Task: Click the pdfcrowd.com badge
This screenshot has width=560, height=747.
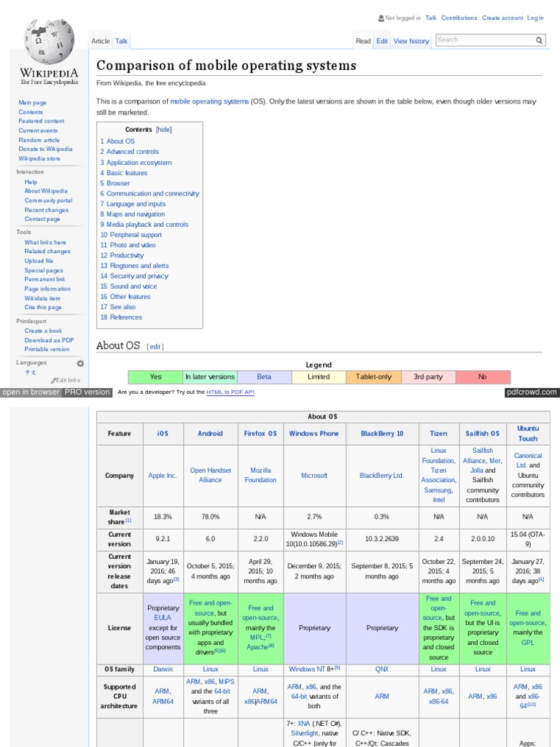Action: [532, 392]
